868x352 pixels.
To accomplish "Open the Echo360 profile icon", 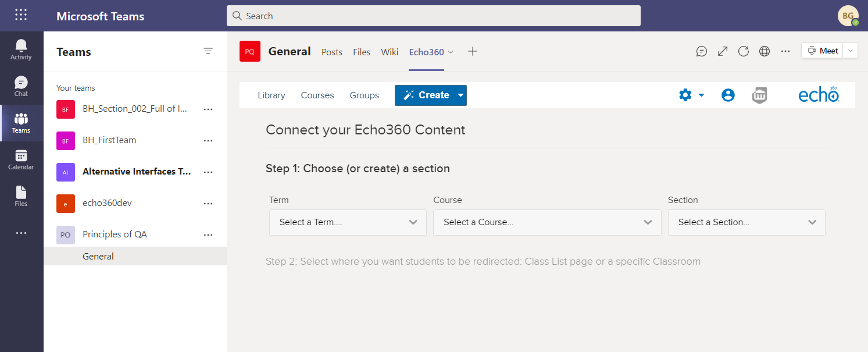I will 728,95.
